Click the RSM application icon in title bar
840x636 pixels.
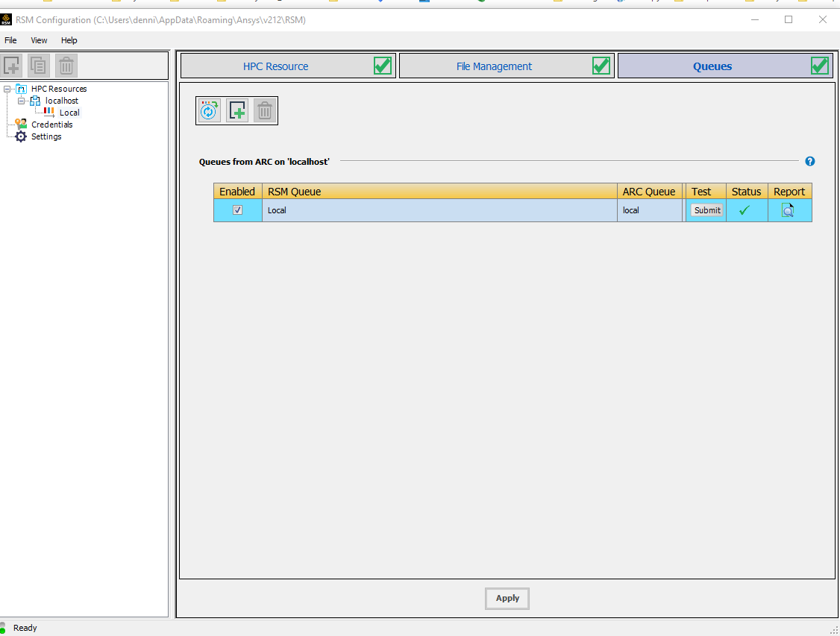point(6,20)
